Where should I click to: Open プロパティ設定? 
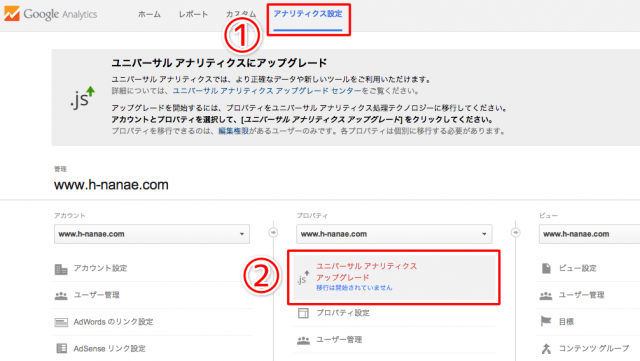coord(343,313)
